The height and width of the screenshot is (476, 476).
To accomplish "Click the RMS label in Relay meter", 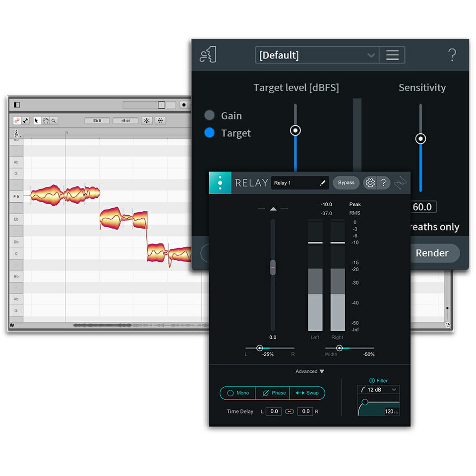I will (355, 213).
